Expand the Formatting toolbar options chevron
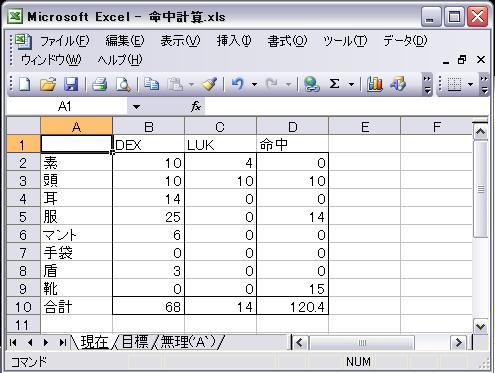The image size is (495, 373). click(484, 85)
